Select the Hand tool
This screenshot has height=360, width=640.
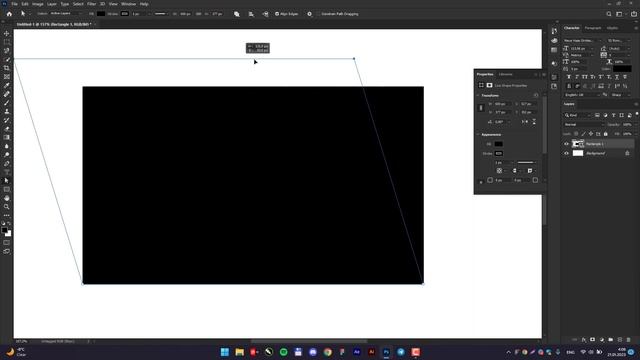tap(7, 198)
